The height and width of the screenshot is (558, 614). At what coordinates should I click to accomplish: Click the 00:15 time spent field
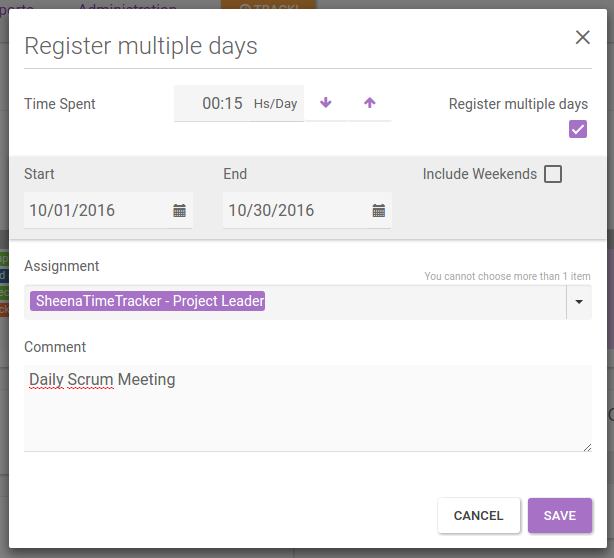(211, 103)
